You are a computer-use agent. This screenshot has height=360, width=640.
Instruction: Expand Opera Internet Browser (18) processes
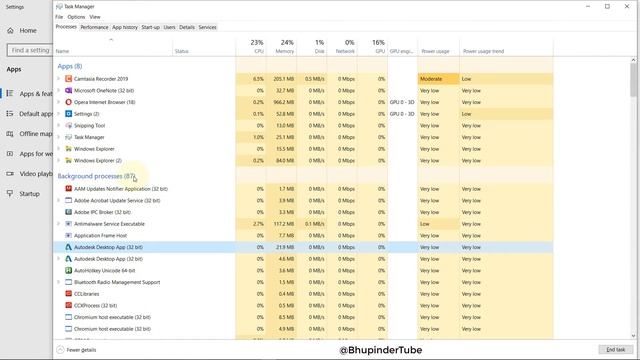tap(59, 102)
